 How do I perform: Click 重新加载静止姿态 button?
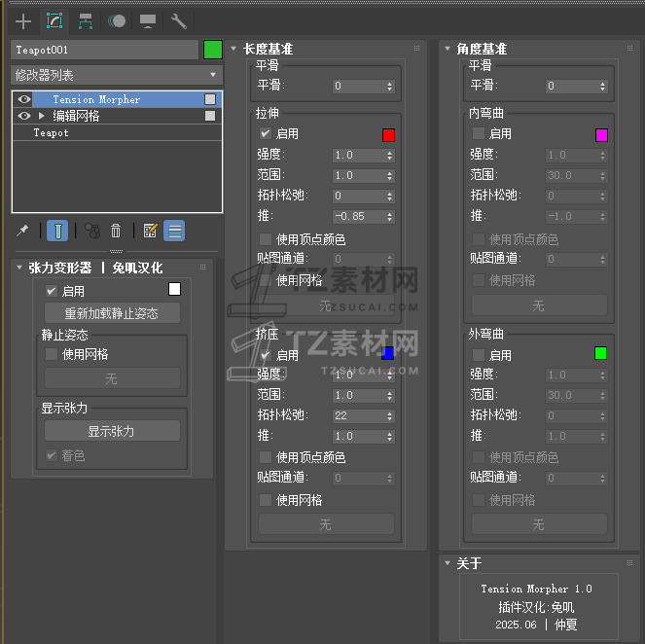coord(112,313)
